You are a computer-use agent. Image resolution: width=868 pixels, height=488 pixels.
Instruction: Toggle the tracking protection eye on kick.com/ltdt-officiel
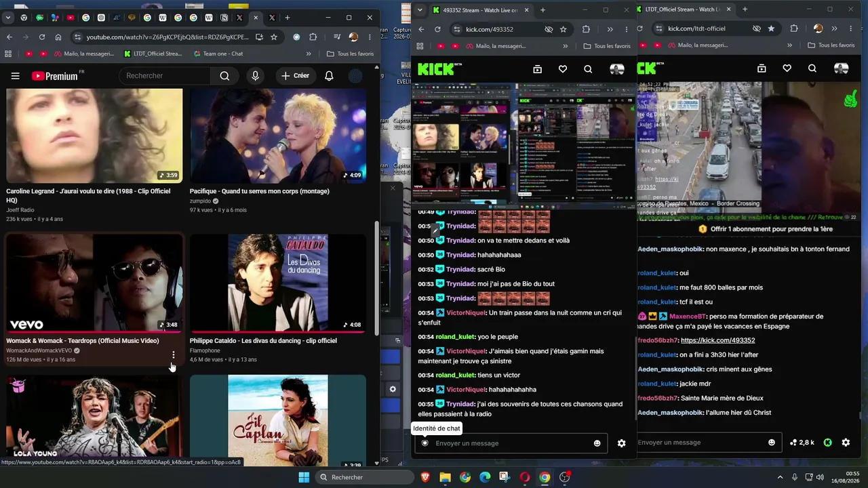(757, 28)
